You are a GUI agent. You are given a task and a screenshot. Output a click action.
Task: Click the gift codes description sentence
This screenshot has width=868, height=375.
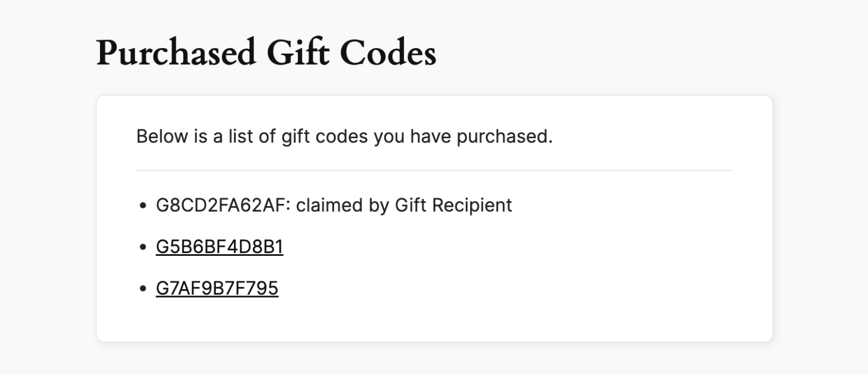[x=344, y=136]
